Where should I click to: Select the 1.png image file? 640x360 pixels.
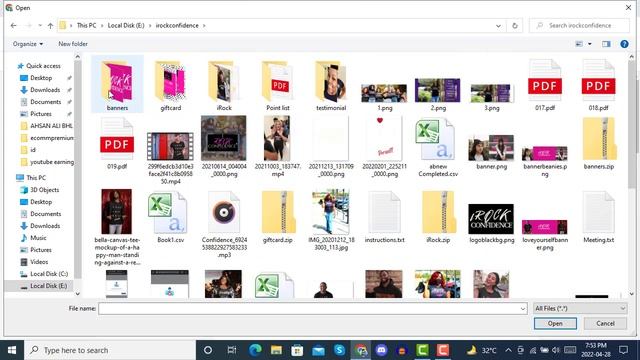tap(384, 97)
